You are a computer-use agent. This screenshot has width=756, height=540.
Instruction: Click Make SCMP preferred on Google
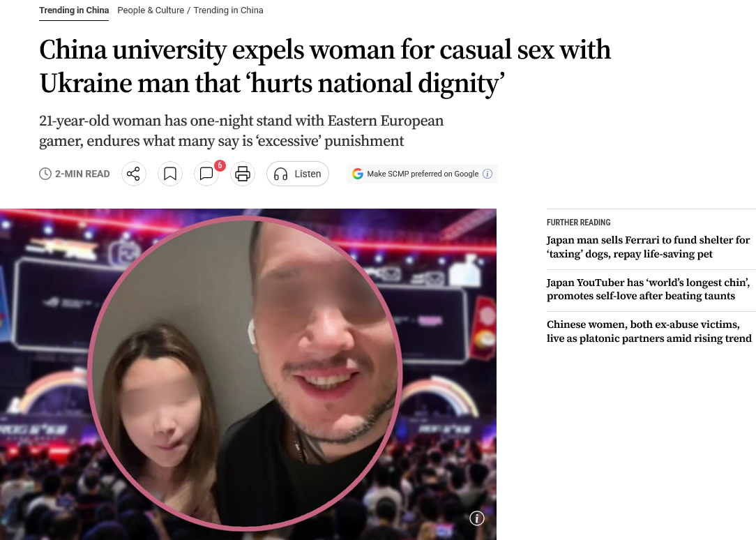[x=421, y=174]
